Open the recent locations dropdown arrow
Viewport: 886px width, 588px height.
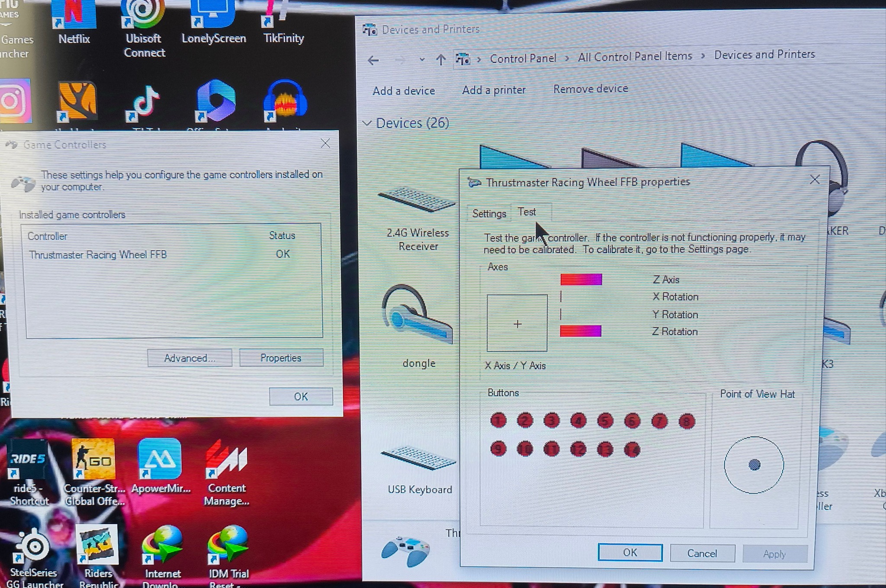point(422,60)
